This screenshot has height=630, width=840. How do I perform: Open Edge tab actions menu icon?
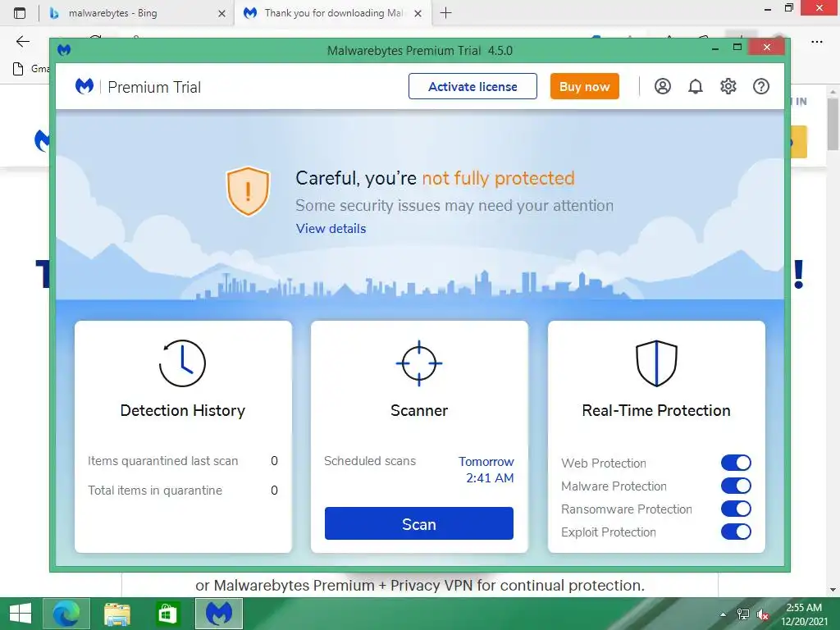[x=20, y=13]
